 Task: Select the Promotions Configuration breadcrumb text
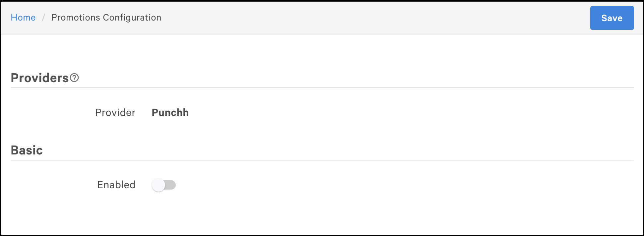click(x=106, y=18)
